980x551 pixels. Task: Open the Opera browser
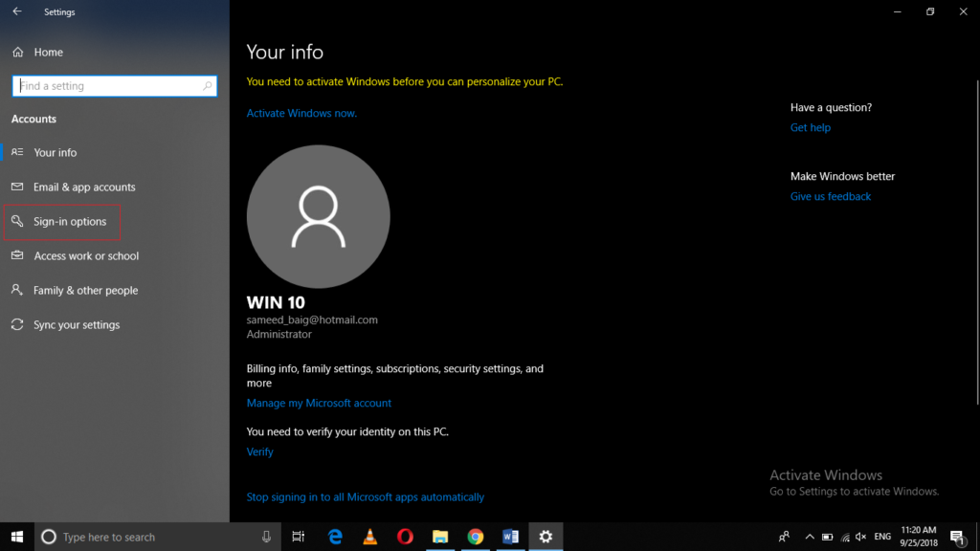tap(405, 537)
